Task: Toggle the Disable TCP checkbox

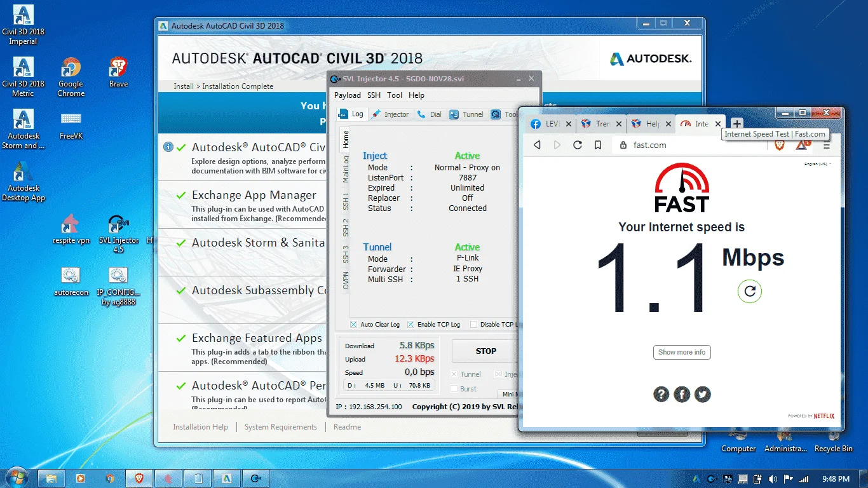Action: pyautogui.click(x=473, y=324)
